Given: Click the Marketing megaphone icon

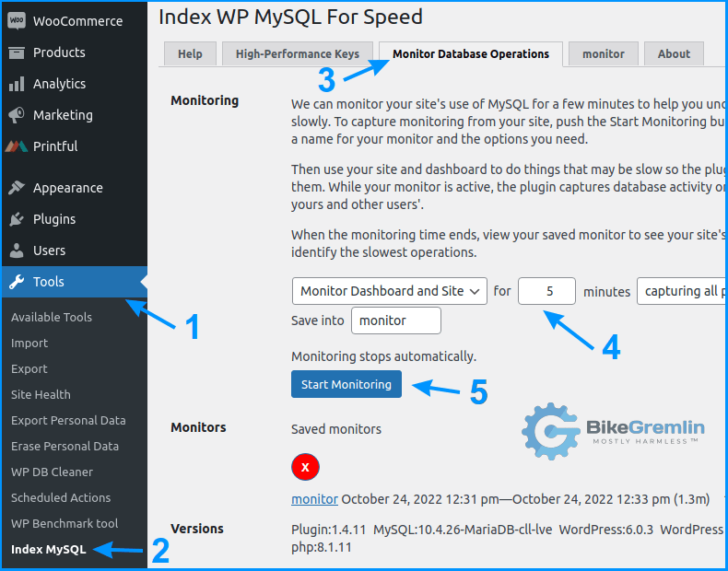Looking at the screenshot, I should (17, 115).
